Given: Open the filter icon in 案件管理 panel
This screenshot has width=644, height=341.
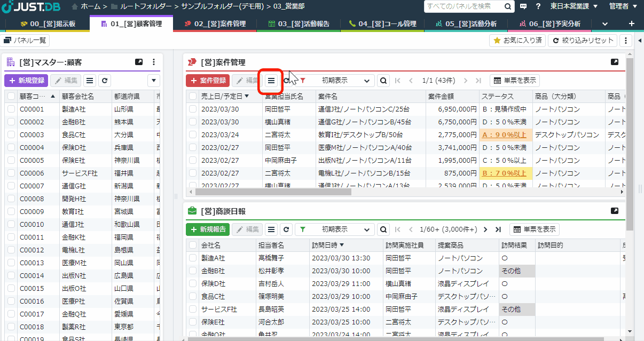Looking at the screenshot, I should (302, 81).
